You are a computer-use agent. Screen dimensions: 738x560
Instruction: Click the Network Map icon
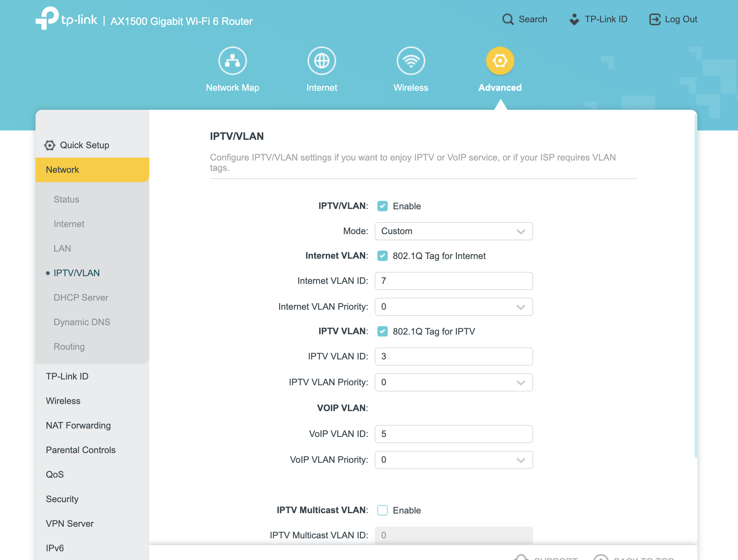(232, 61)
